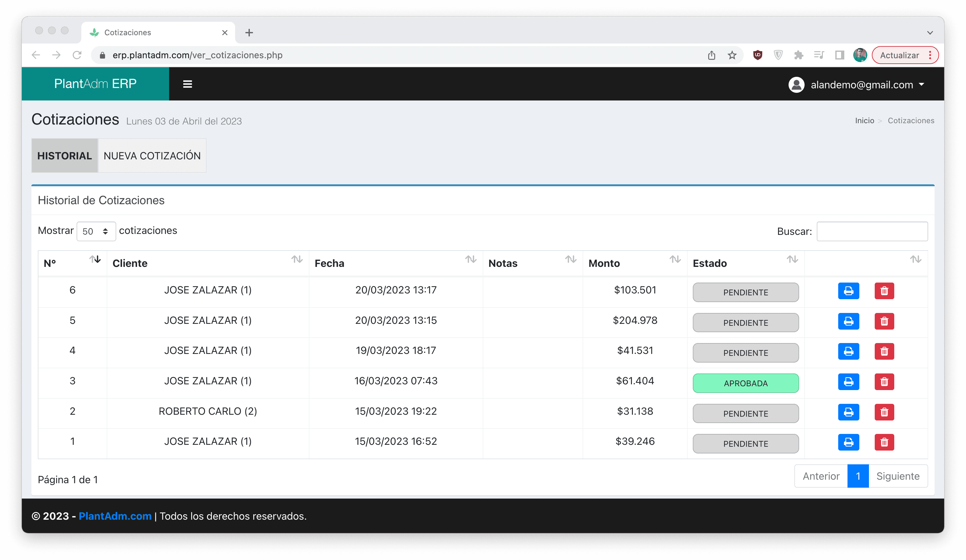Go to the Siguiente page
Image resolution: width=966 pixels, height=560 pixels.
[897, 476]
